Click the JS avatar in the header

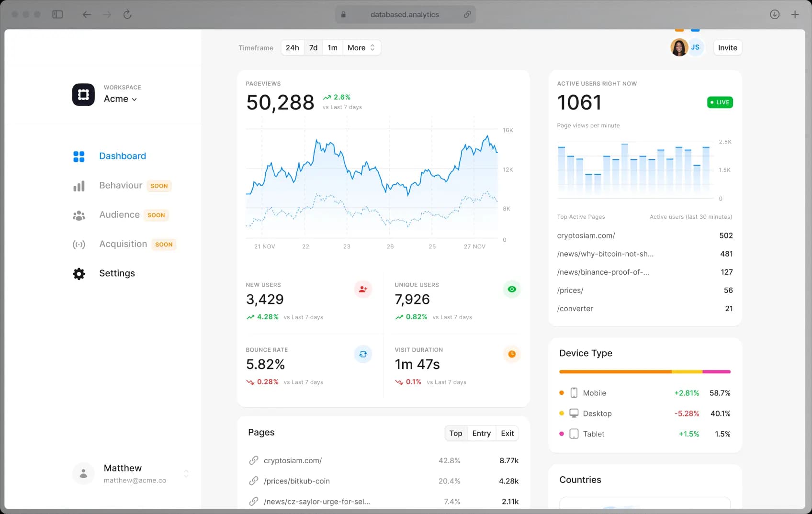[695, 47]
